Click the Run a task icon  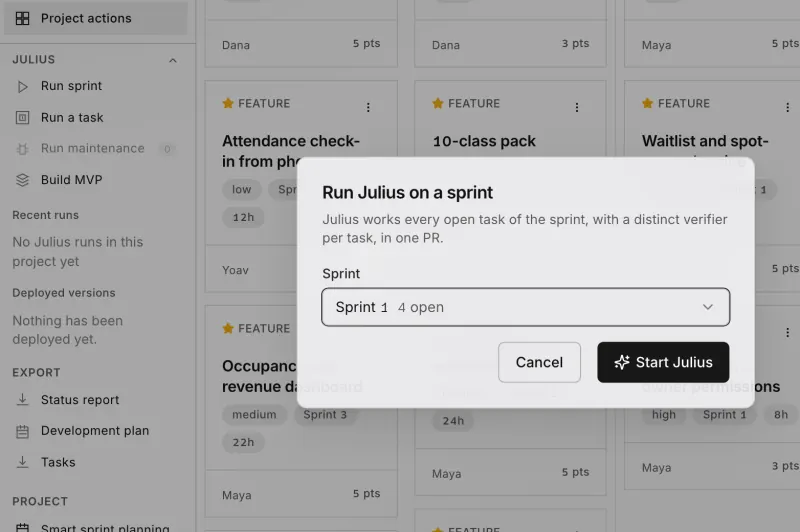click(22, 118)
